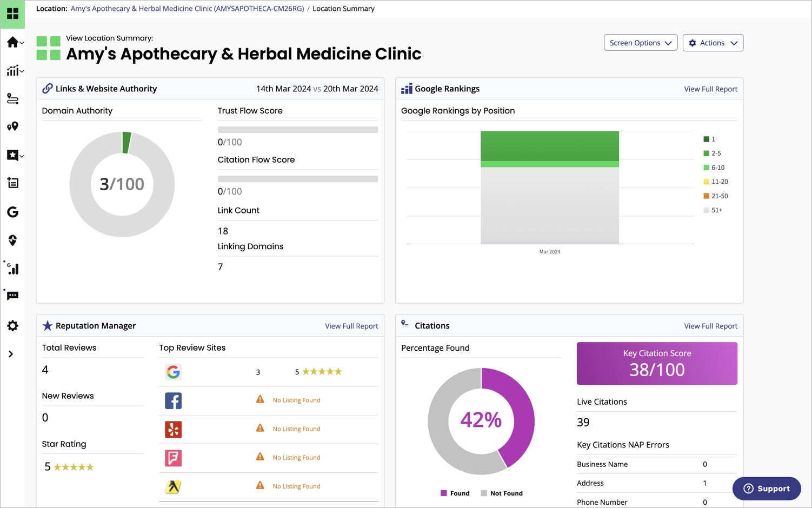Select the Google tools icon in sidebar
The width and height of the screenshot is (812, 508).
(13, 212)
